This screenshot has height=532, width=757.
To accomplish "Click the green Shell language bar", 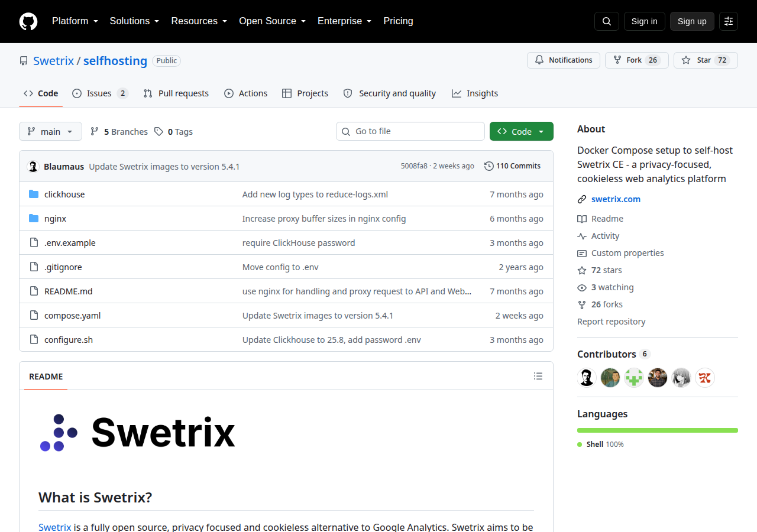I will coord(658,430).
